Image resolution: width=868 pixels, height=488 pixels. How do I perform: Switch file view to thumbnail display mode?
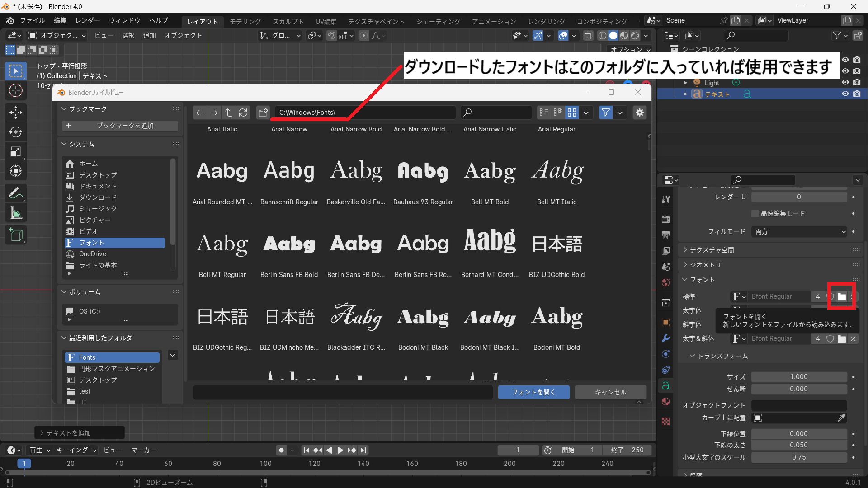[572, 113]
